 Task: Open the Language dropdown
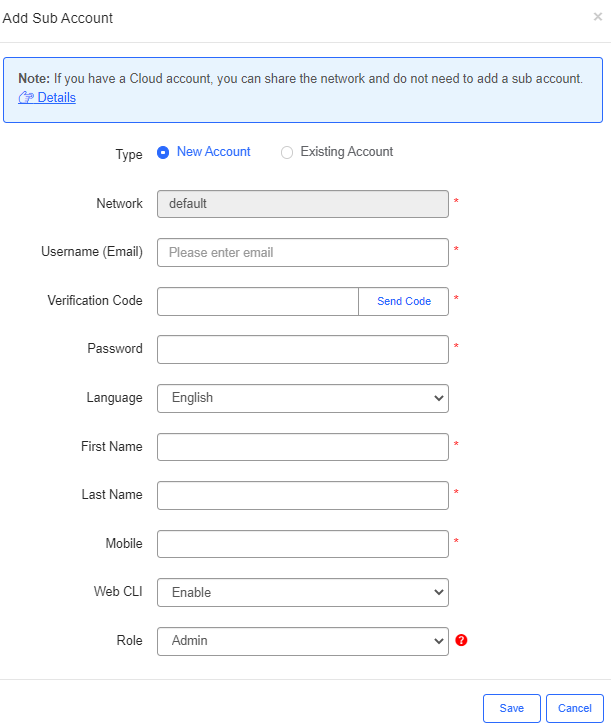[302, 398]
